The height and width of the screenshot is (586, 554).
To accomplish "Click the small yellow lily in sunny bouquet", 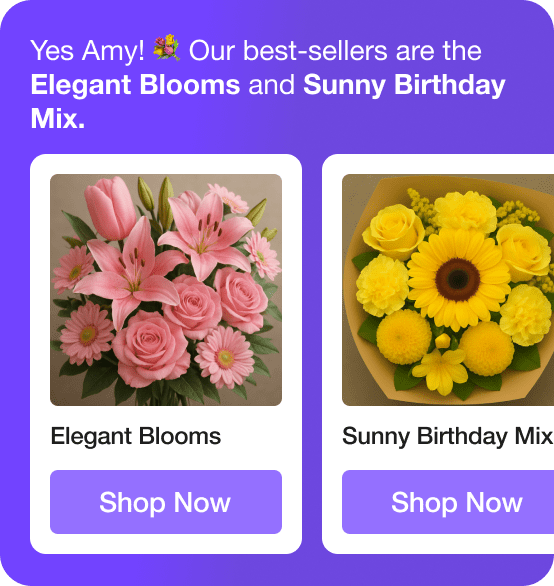I will [x=440, y=370].
